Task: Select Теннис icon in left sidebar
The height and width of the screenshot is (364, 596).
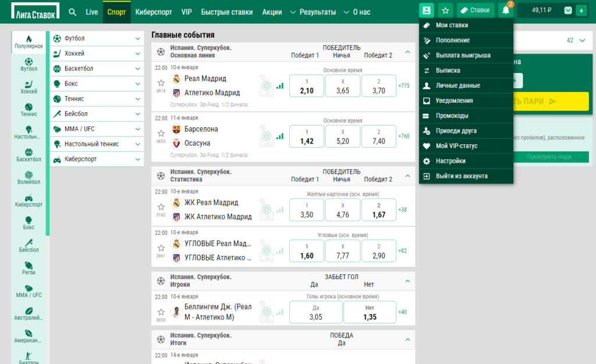Action: tap(29, 110)
